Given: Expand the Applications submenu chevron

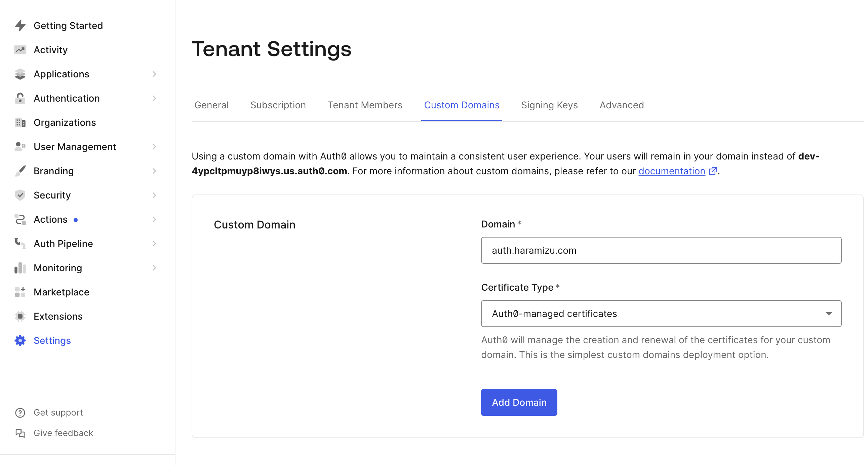Looking at the screenshot, I should coord(154,74).
